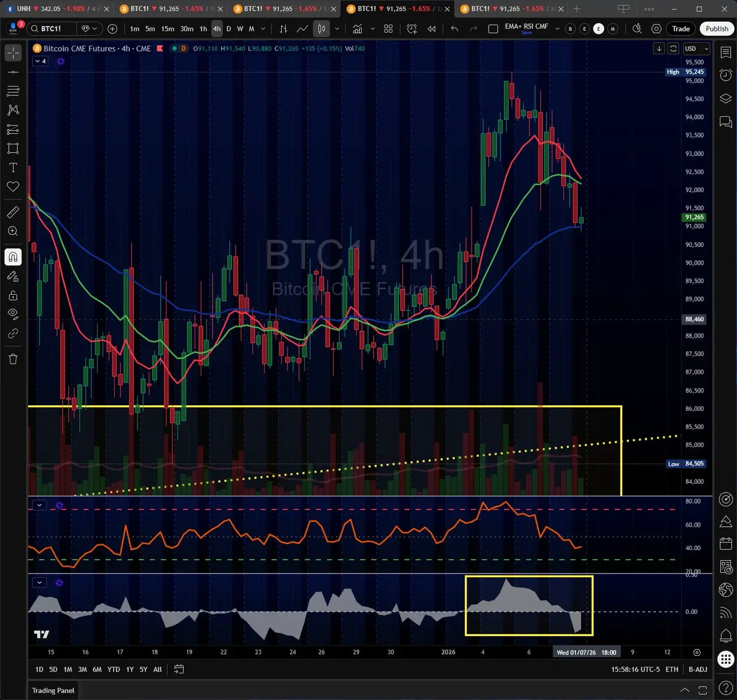The height and width of the screenshot is (700, 737).
Task: Open a new browser tab with plus
Action: (577, 9)
